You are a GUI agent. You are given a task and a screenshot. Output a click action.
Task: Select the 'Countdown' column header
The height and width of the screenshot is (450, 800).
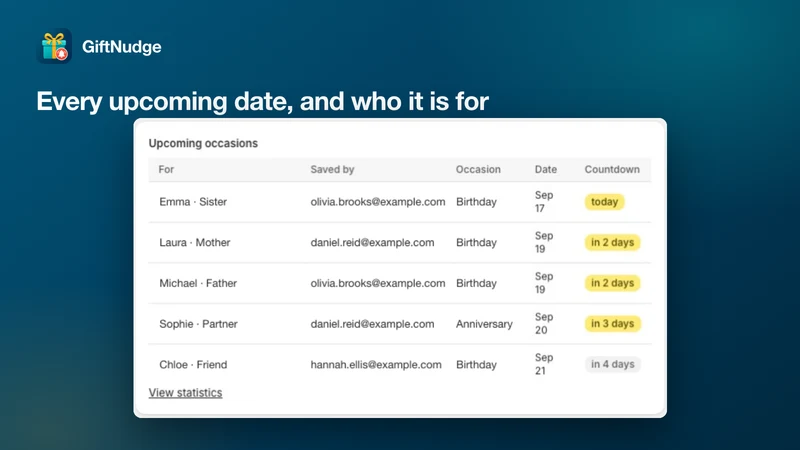(x=612, y=169)
